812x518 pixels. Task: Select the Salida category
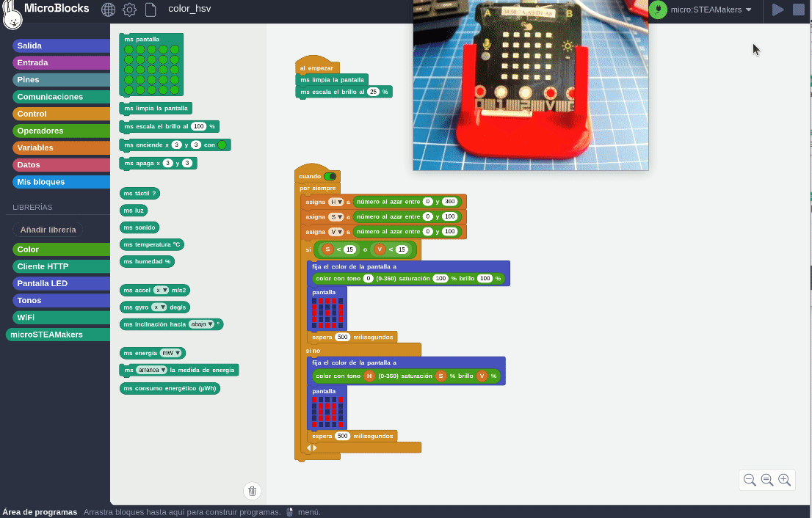pyautogui.click(x=61, y=45)
